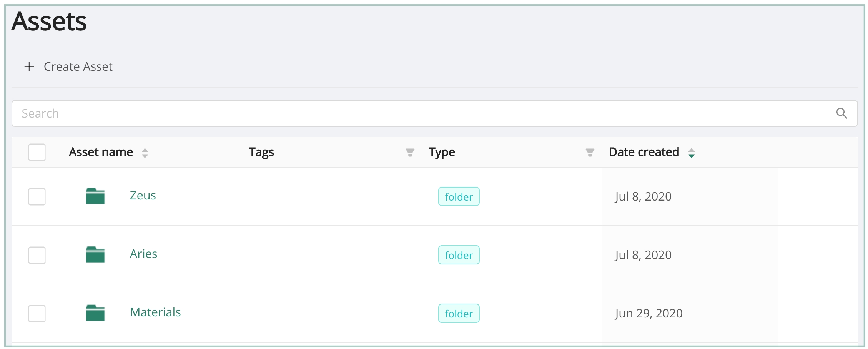The height and width of the screenshot is (349, 868).
Task: Tick the Materials row checkbox
Action: 37,314
